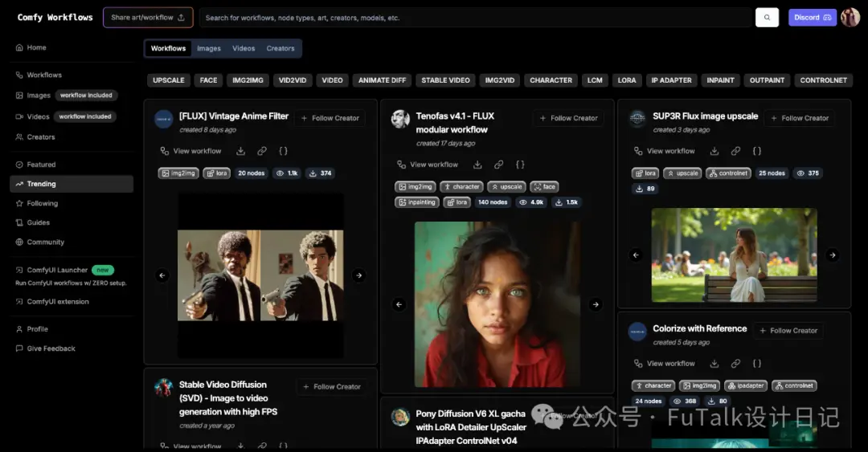Filter by the FACE tag
The height and width of the screenshot is (452, 868).
(208, 80)
